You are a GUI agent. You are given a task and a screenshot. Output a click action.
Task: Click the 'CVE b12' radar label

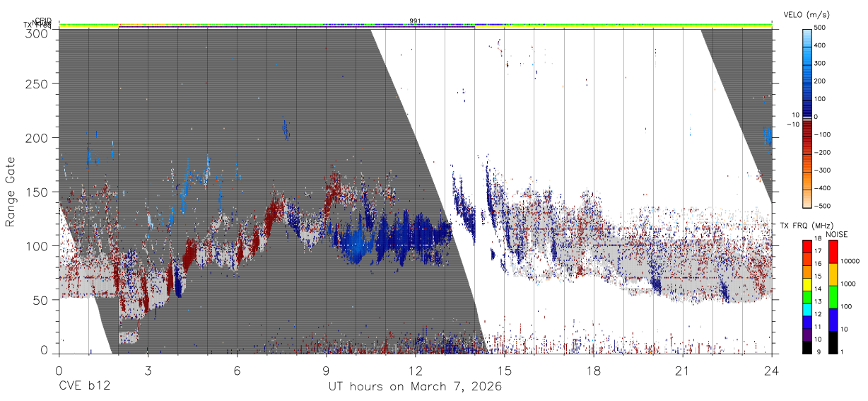click(x=84, y=387)
